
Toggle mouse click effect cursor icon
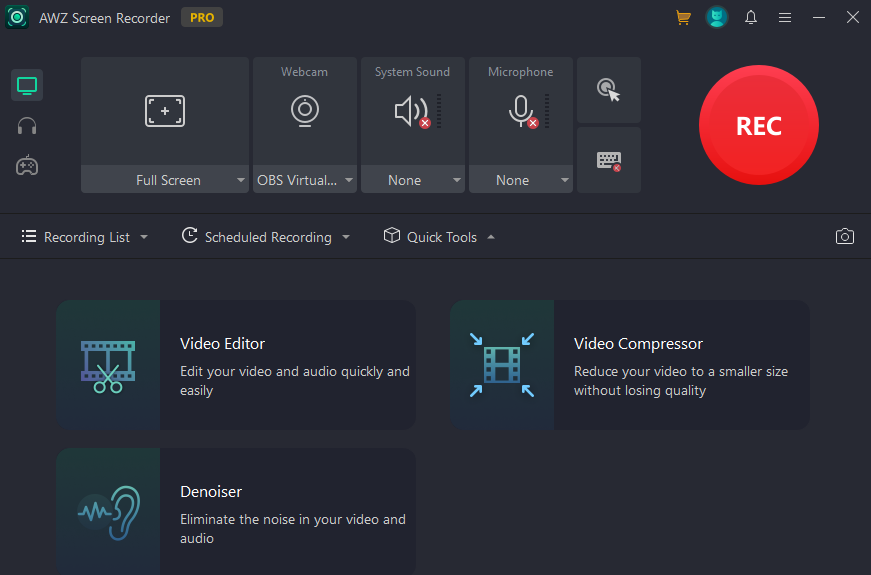point(609,90)
